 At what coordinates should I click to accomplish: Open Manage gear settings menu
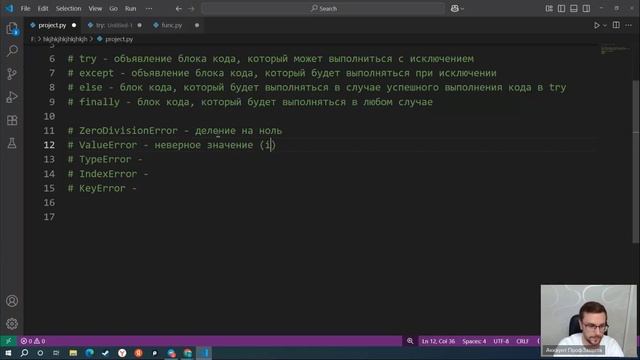coord(12,324)
